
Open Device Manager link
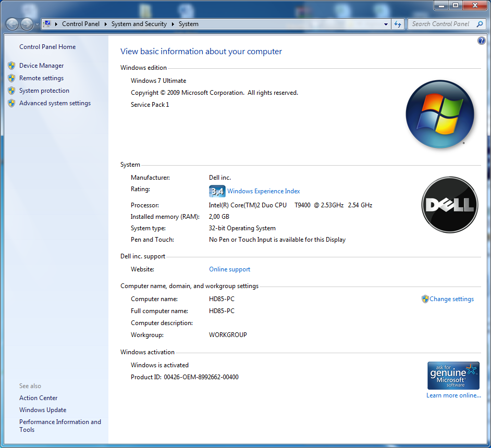point(41,66)
